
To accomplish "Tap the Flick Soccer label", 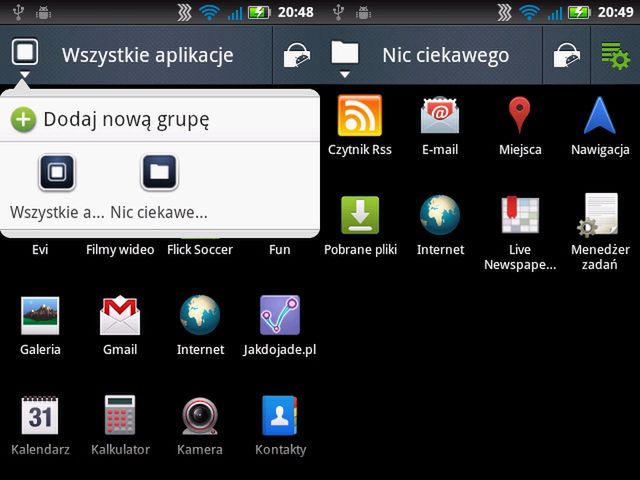I will 200,249.
